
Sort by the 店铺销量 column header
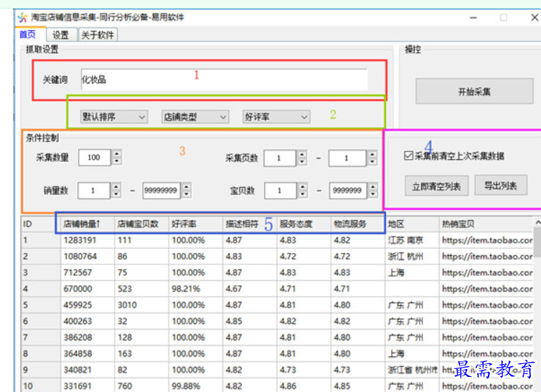[88, 224]
